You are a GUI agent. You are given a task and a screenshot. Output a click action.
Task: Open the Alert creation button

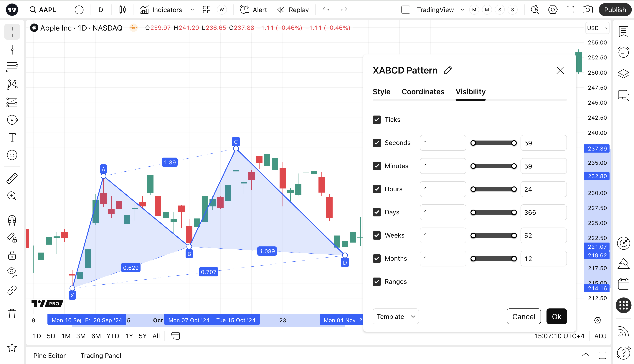point(253,10)
